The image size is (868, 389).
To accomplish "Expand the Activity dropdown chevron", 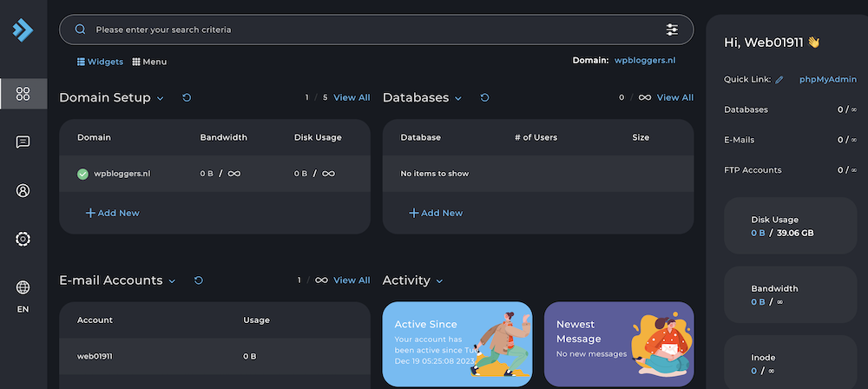I will tap(439, 281).
